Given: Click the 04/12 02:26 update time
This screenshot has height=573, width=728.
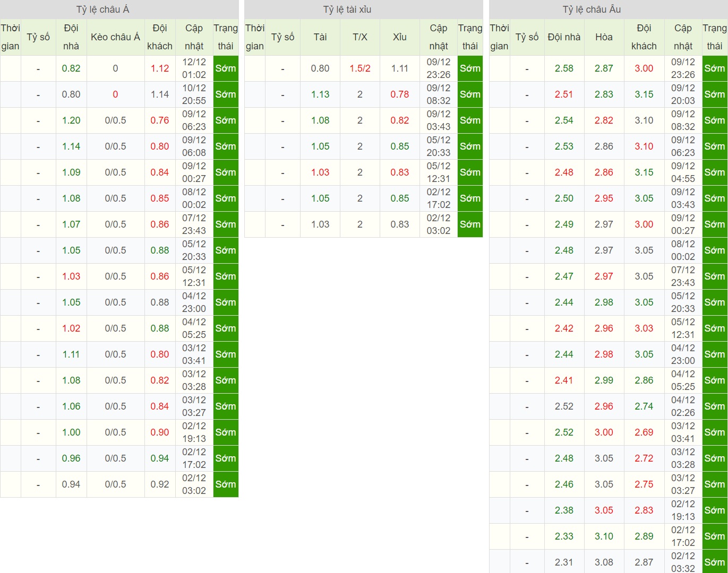Looking at the screenshot, I should point(683,406).
